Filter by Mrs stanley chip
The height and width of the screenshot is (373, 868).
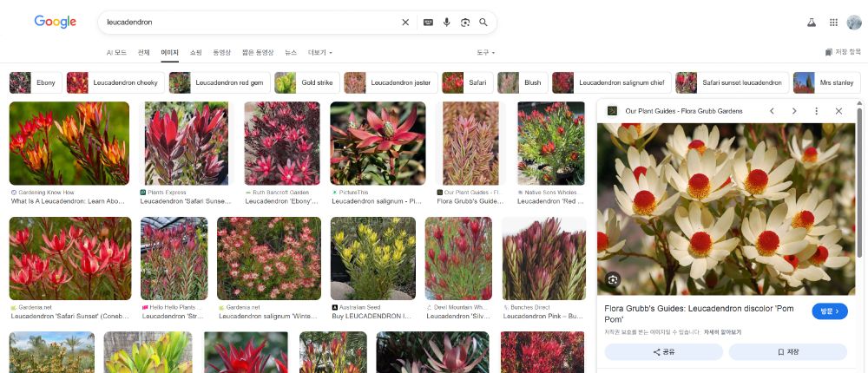click(827, 82)
